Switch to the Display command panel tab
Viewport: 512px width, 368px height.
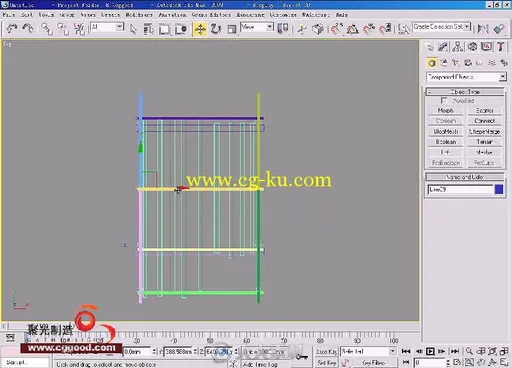point(486,47)
